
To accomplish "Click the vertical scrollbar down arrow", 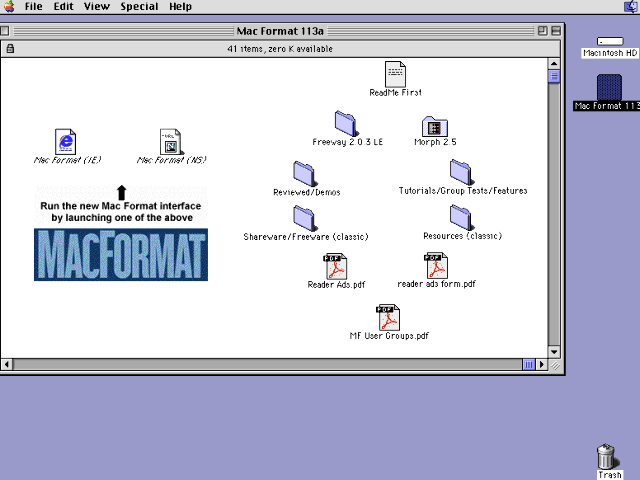I will pos(554,352).
